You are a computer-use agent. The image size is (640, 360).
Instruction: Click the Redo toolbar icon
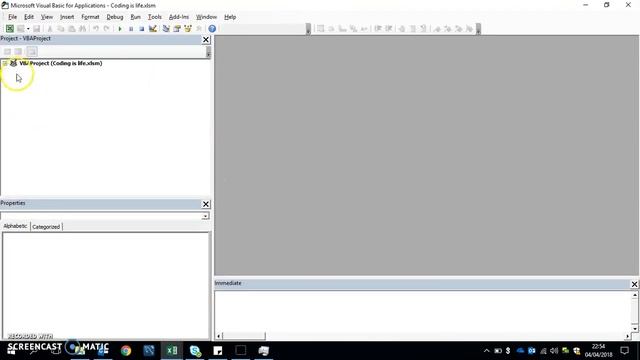(107, 29)
